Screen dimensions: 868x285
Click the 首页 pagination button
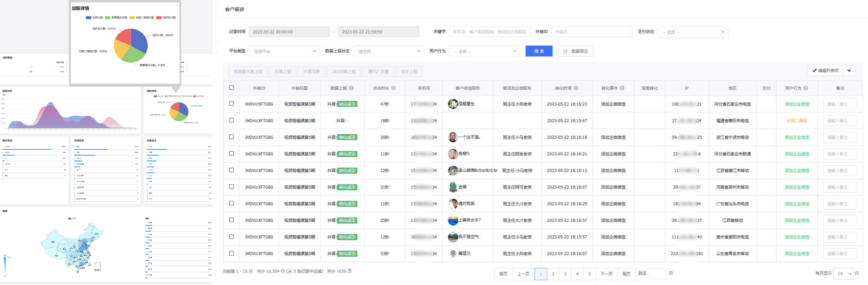[503, 274]
